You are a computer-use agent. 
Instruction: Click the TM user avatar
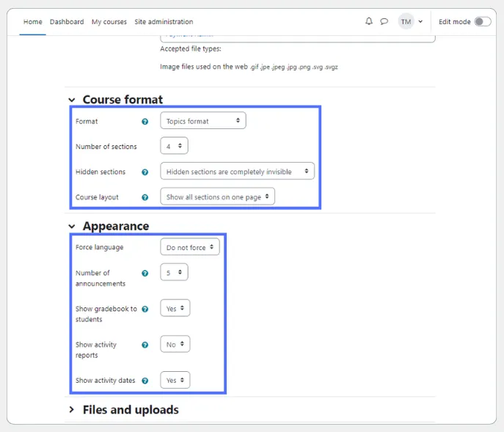(x=406, y=21)
